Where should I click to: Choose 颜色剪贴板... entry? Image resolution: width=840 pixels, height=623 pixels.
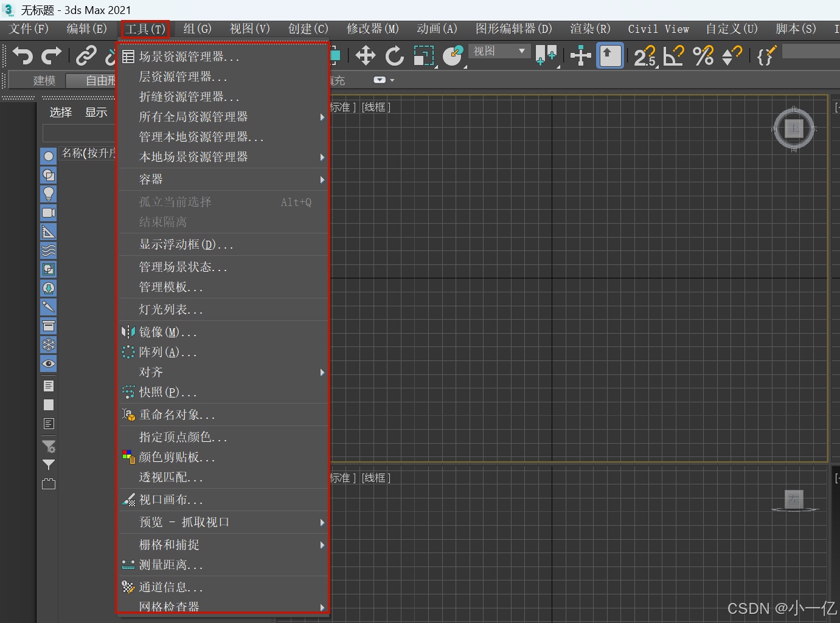coord(223,457)
